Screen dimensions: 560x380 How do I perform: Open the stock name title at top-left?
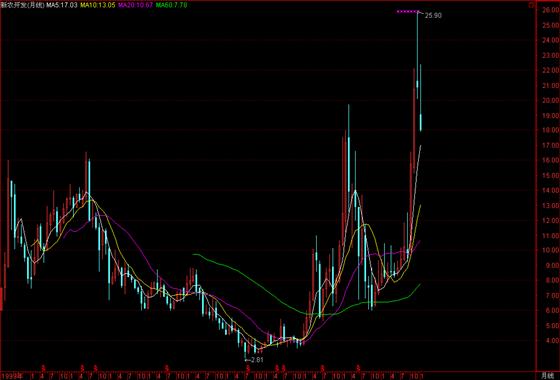coord(23,5)
